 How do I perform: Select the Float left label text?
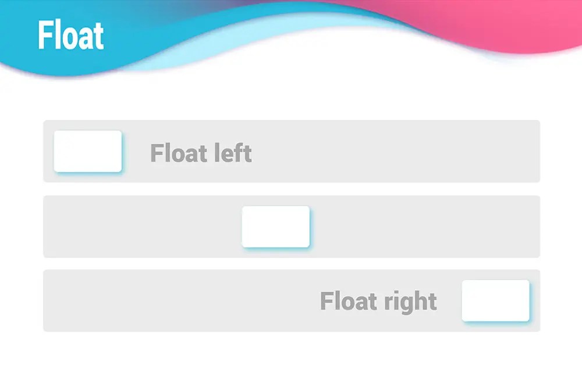point(200,153)
